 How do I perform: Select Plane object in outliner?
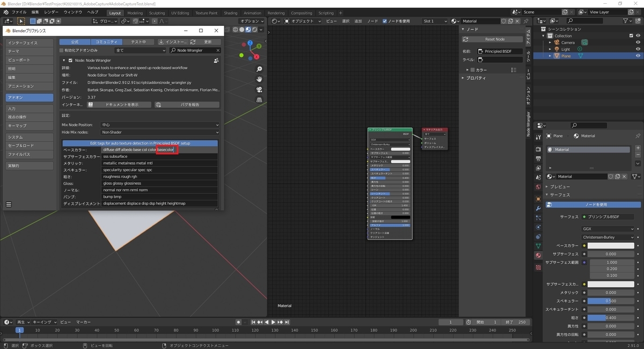(x=566, y=56)
